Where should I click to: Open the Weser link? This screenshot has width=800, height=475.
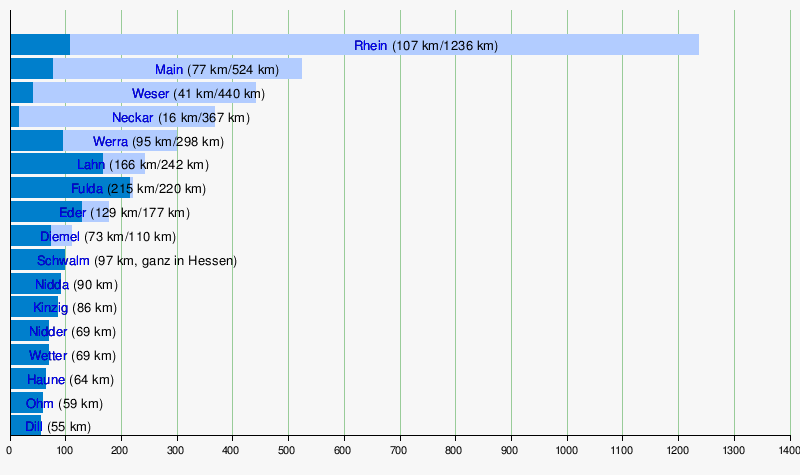pos(149,94)
